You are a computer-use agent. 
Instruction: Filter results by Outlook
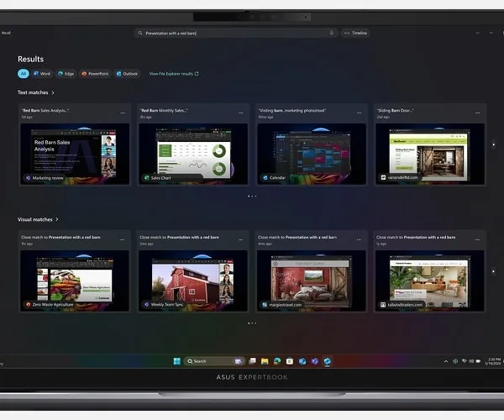click(x=127, y=74)
